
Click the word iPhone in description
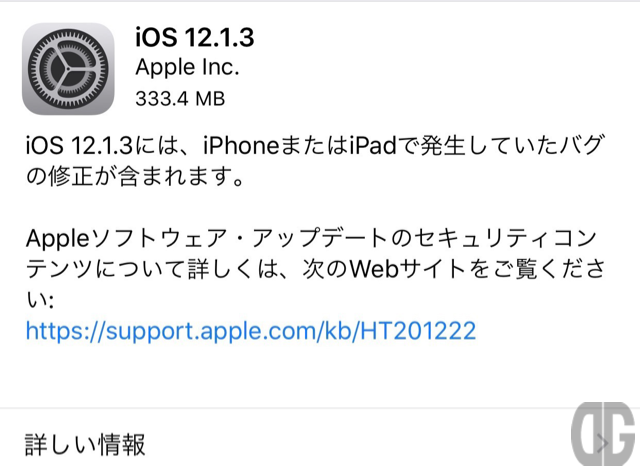tap(241, 145)
